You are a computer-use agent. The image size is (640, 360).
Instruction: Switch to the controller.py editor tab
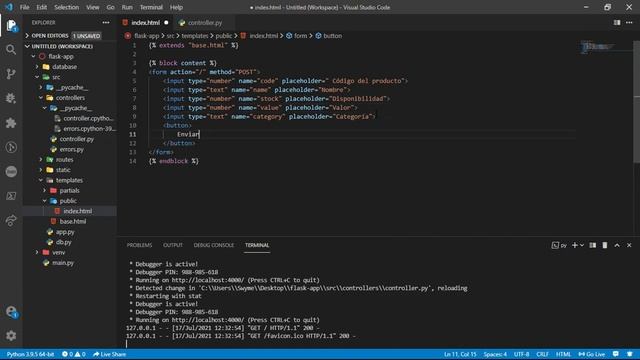click(x=204, y=23)
